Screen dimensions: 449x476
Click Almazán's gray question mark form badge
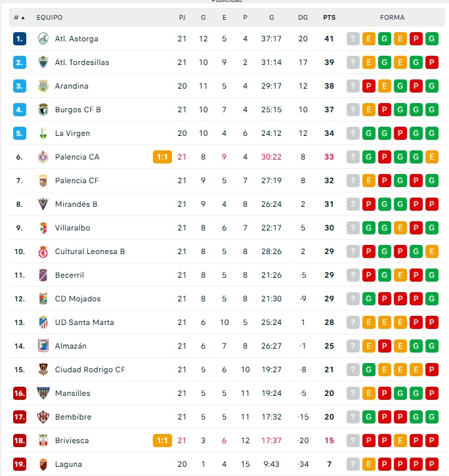(353, 346)
